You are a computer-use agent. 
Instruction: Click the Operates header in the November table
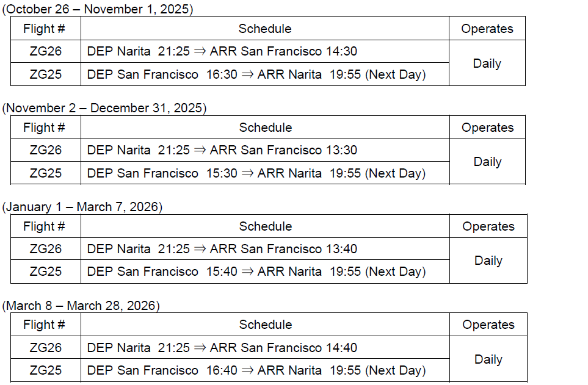487,128
